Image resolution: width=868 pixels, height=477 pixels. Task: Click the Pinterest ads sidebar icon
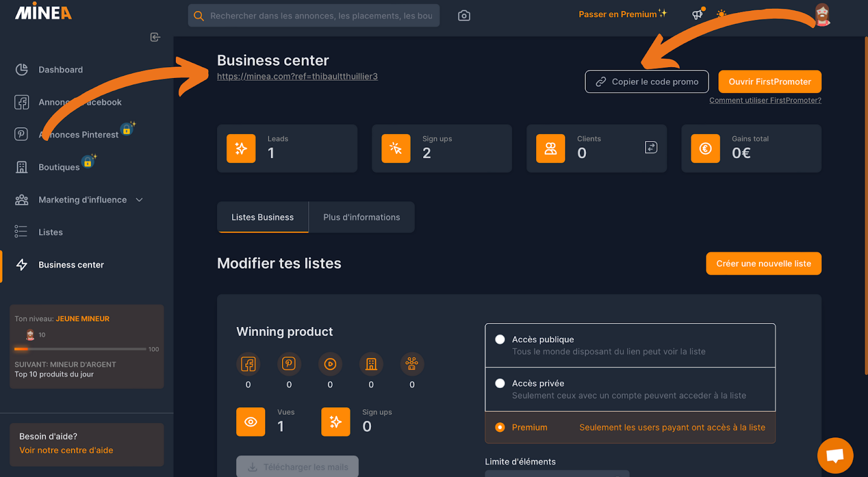coord(21,134)
